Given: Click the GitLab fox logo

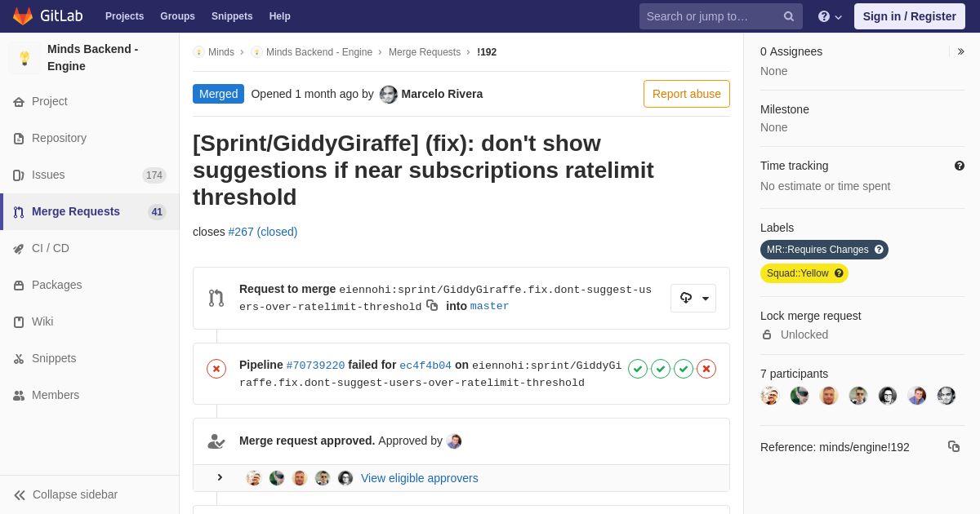Looking at the screenshot, I should 23,16.
